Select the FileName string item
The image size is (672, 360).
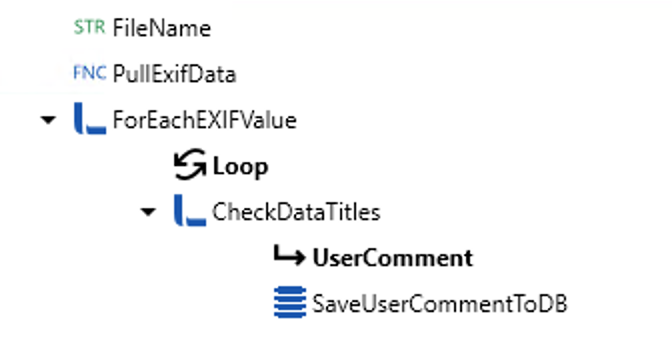162,28
